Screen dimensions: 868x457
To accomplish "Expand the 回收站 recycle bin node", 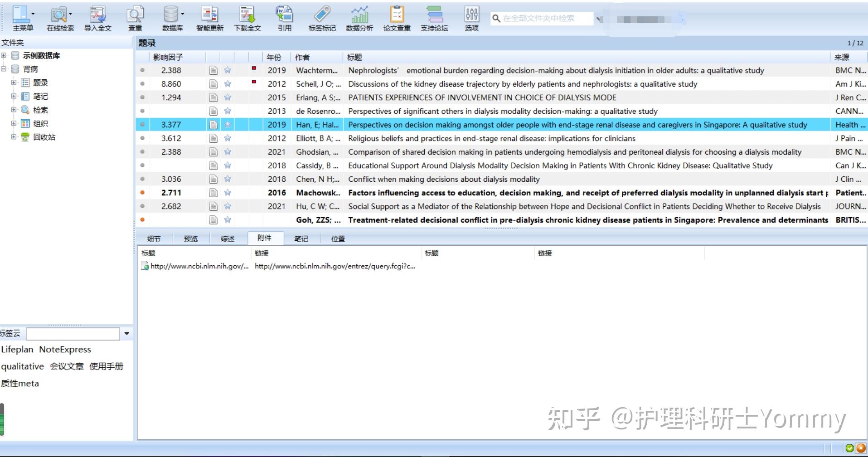I will tap(13, 137).
